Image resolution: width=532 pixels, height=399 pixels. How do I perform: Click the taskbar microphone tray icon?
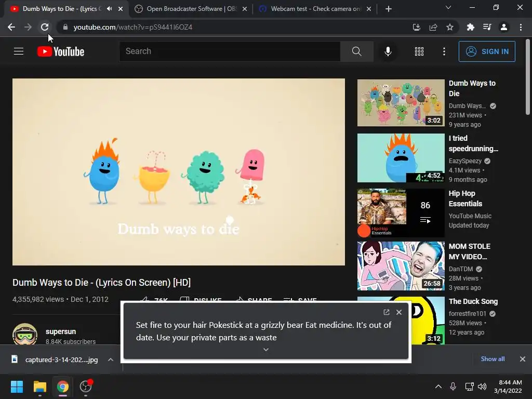click(453, 387)
